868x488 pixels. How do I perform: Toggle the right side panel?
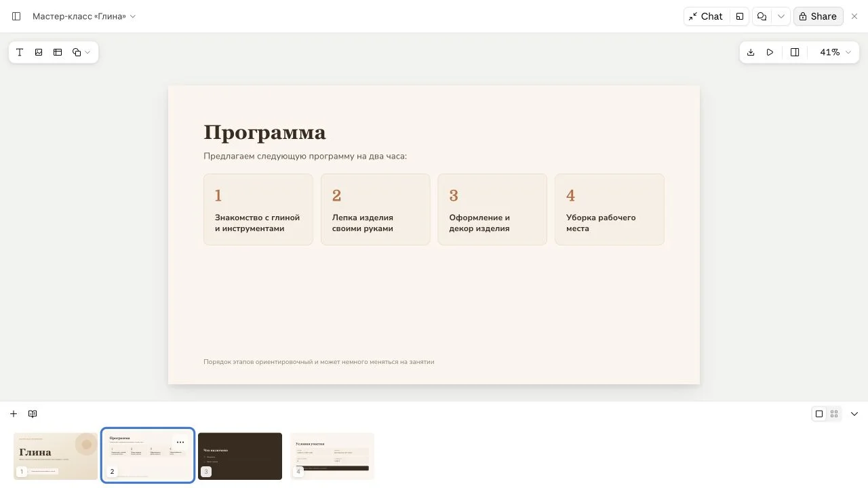tap(795, 52)
